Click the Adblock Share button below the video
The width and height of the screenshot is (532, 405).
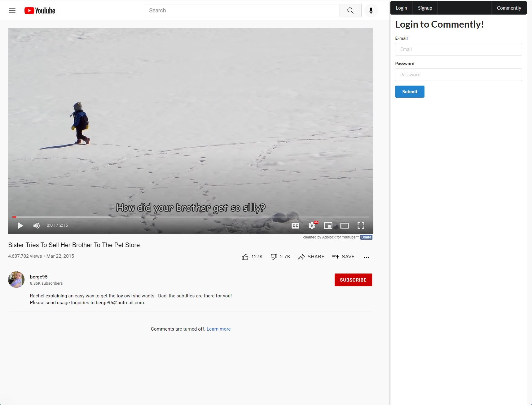click(366, 237)
